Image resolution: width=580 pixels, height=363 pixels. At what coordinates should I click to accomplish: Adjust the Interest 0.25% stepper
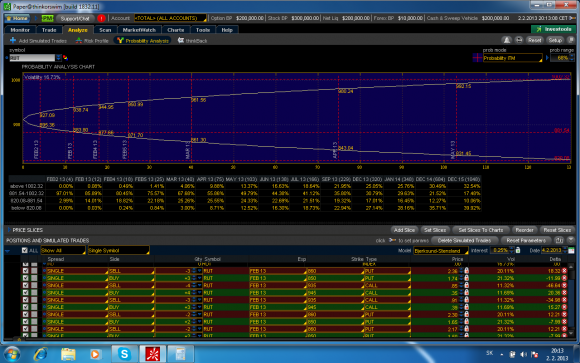[512, 251]
